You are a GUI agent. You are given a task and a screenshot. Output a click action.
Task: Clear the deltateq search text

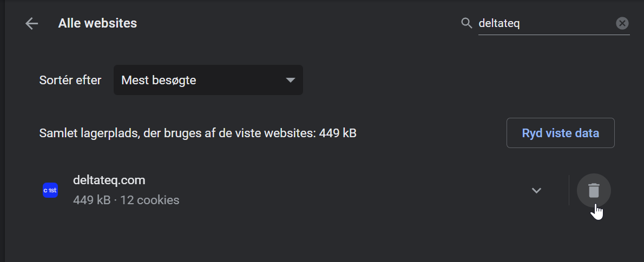(x=622, y=23)
